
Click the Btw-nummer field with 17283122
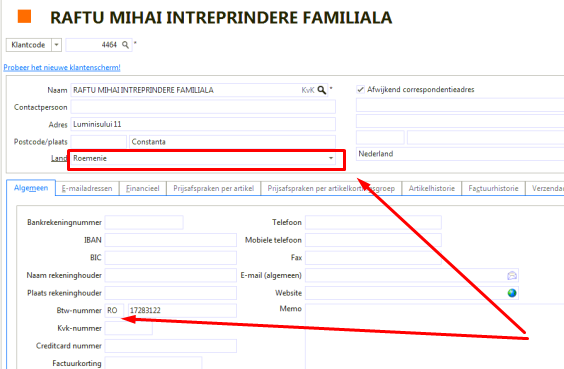[x=182, y=311]
